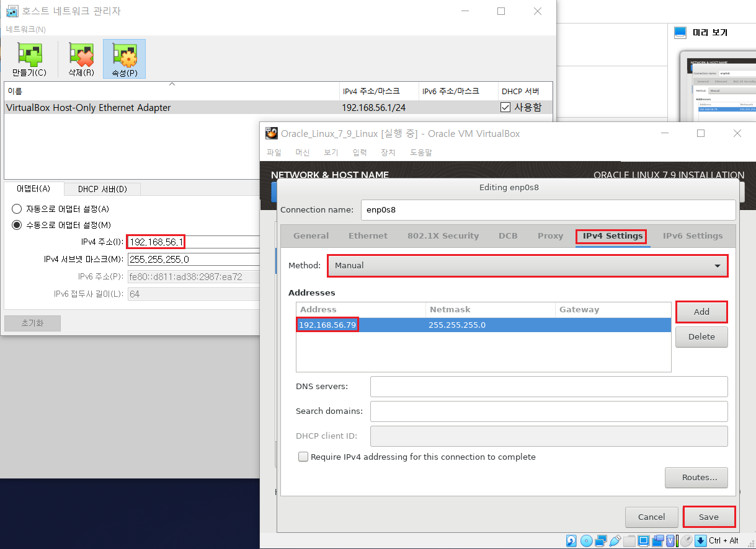
Task: Open the Routes… dialog button
Action: coord(696,477)
